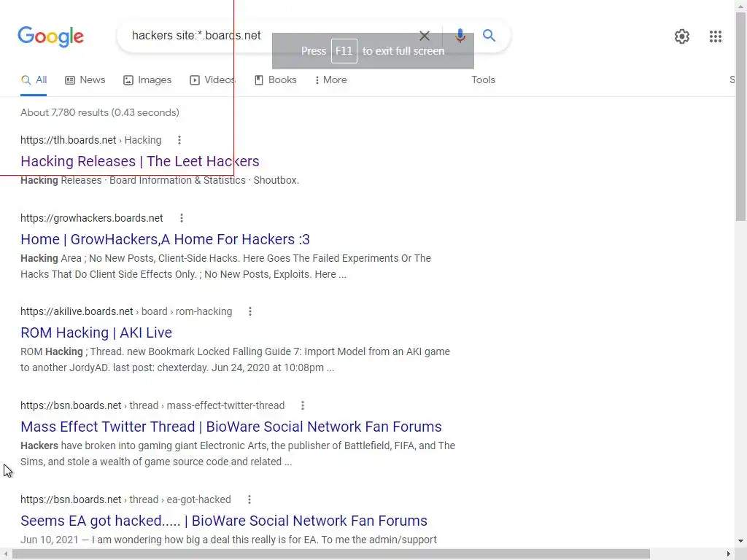Open Seems EA got hacked result
Viewport: 747px width, 560px height.
click(224, 521)
